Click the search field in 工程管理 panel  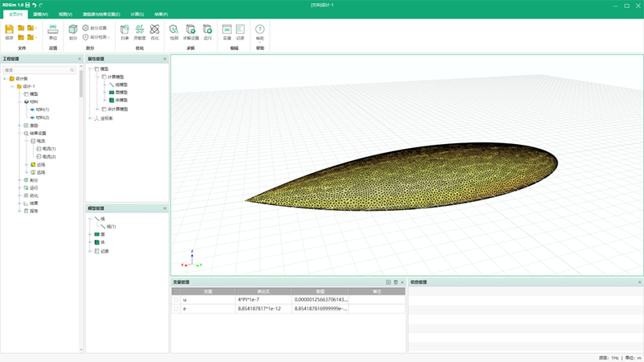click(40, 70)
